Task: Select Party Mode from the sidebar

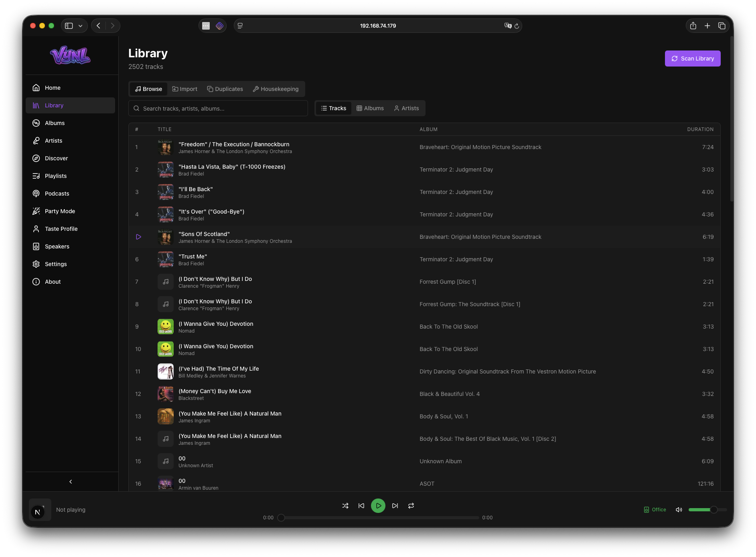Action: click(59, 211)
